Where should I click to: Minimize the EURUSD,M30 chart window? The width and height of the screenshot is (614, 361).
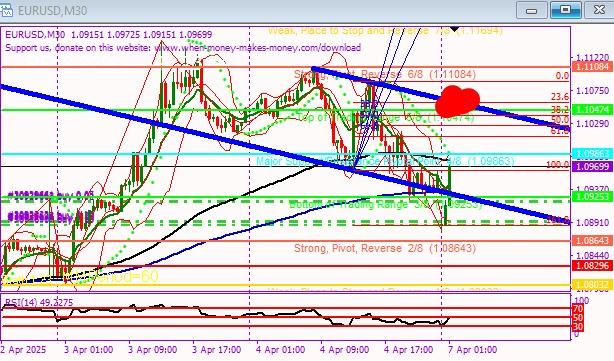(x=531, y=10)
